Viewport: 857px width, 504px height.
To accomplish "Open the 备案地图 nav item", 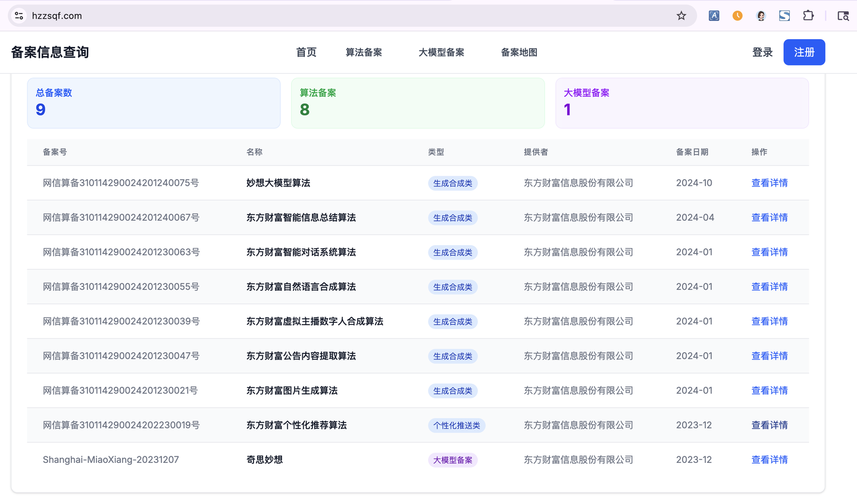I will [519, 52].
